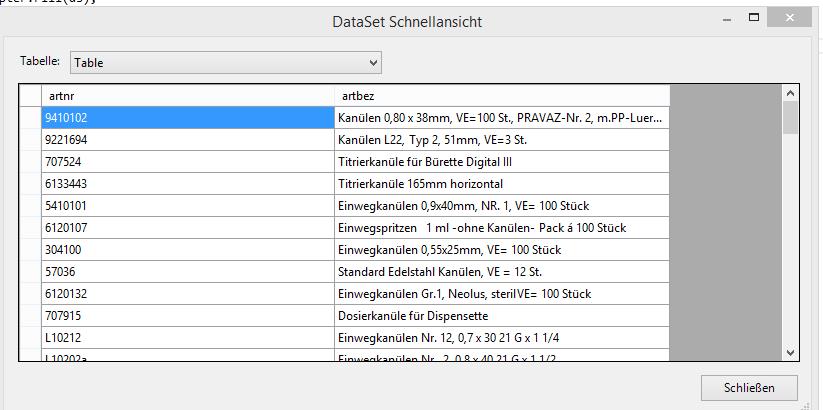Select article number 304100 cell

click(x=187, y=250)
